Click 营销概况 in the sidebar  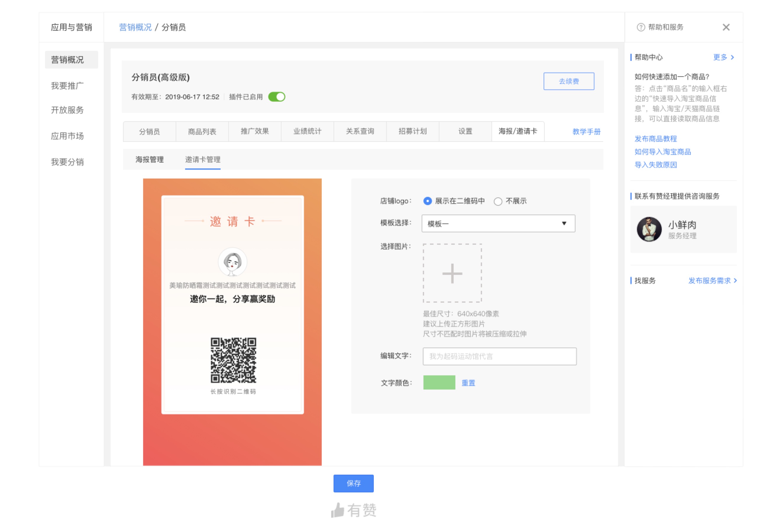[72, 60]
